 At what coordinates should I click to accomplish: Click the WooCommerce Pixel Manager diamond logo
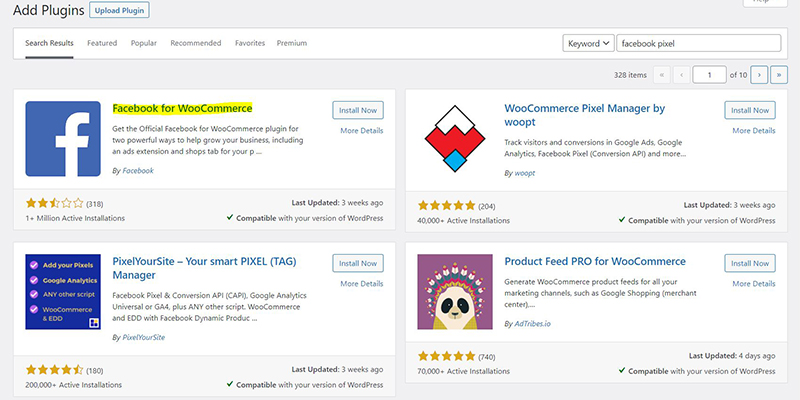(x=455, y=139)
